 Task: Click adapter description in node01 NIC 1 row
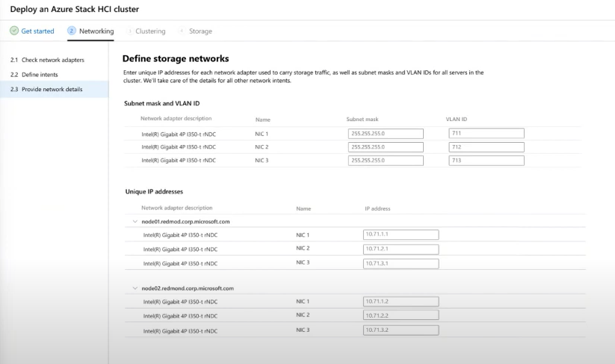180,235
